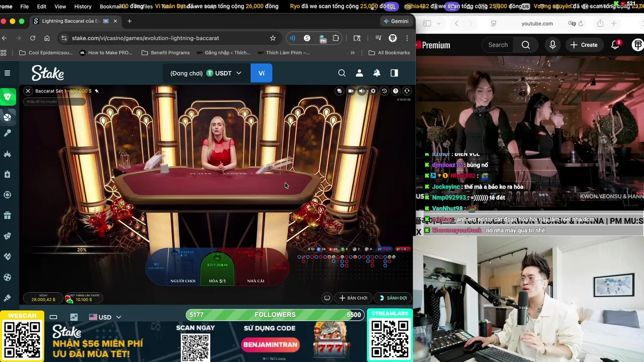Click the Apps grid icon in bookmarks bar
Viewport: 644px width, 362px height.
tap(4, 52)
